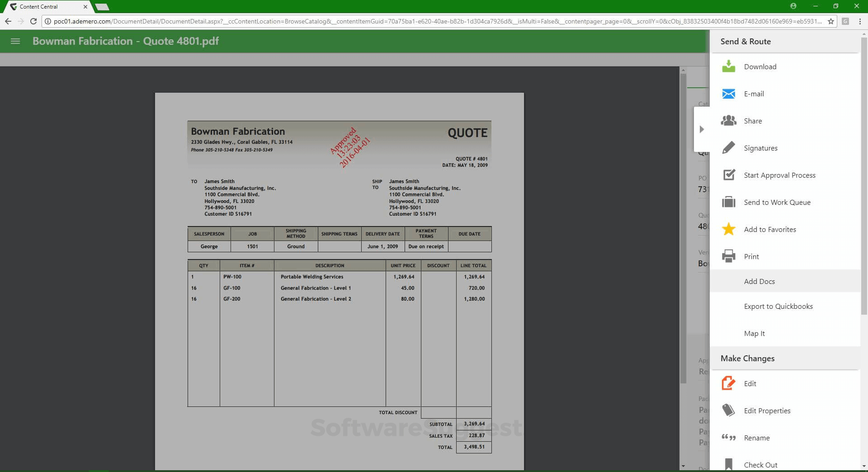
Task: Open the browser profile account menu
Action: coord(794,6)
